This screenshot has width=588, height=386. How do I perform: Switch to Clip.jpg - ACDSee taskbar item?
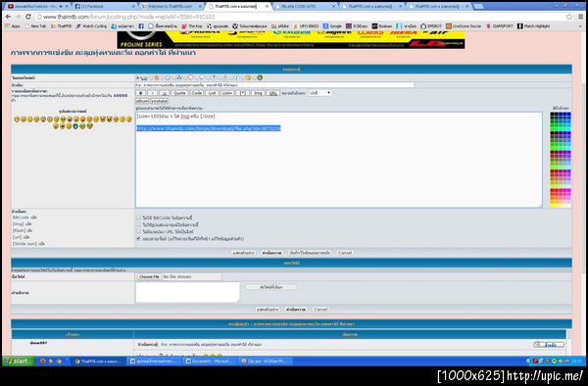[266, 362]
